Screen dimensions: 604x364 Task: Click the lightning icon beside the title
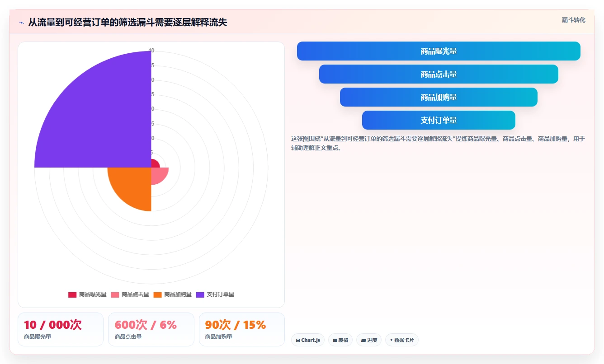click(x=21, y=23)
